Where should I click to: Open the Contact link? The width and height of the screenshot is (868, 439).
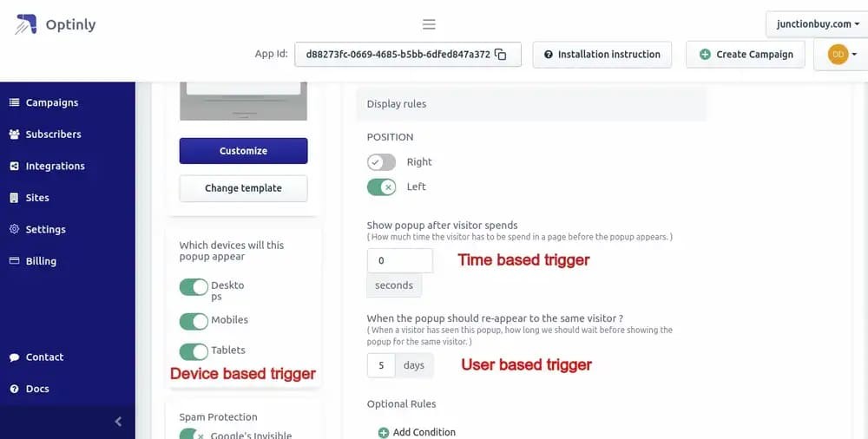pos(44,357)
